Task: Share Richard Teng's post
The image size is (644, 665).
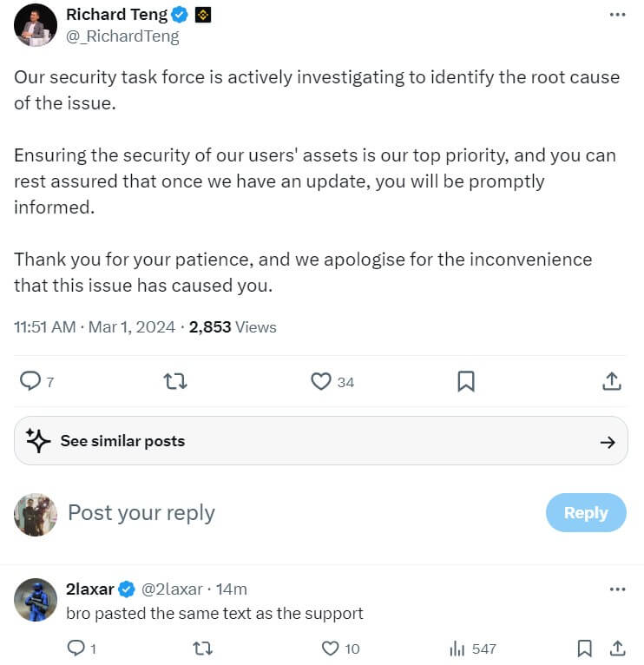Action: coord(611,381)
